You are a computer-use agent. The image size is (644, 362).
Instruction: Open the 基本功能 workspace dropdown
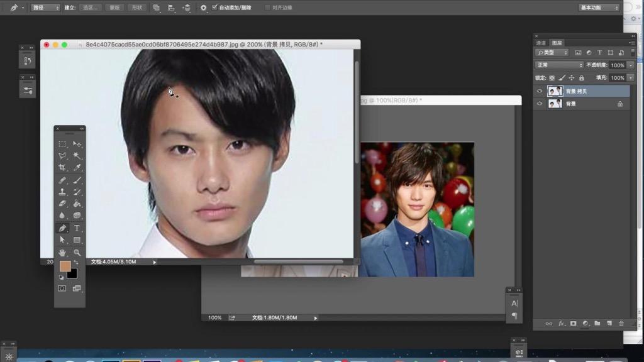pyautogui.click(x=599, y=8)
